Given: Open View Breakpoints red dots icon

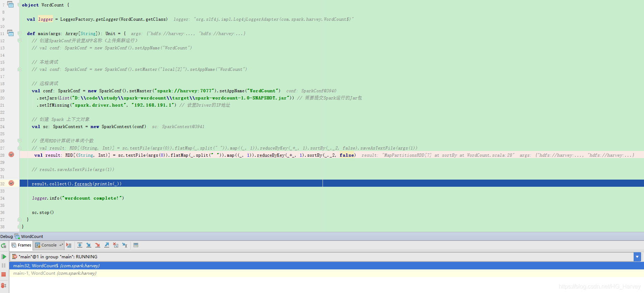Looking at the screenshot, I should pos(4,285).
